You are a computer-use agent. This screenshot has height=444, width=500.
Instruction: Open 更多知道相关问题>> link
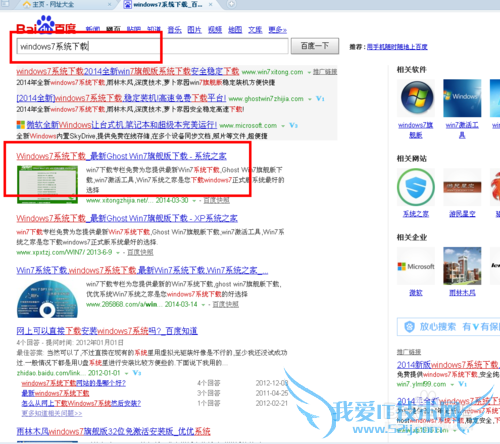click(x=52, y=413)
